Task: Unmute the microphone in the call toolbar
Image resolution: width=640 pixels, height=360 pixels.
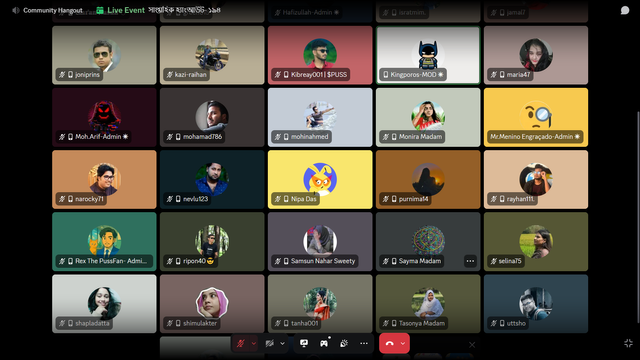Action: click(x=241, y=343)
